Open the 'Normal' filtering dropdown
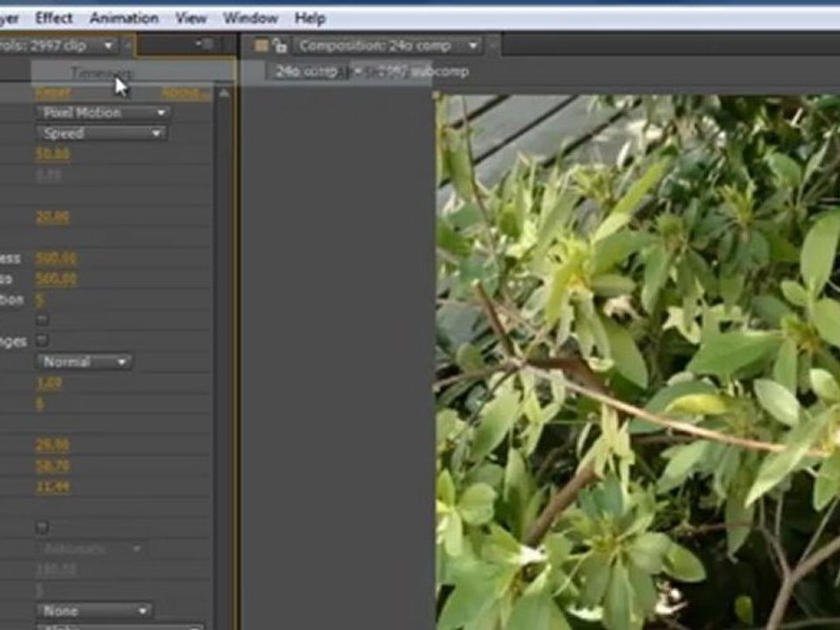Viewport: 840px width, 630px height. point(84,361)
